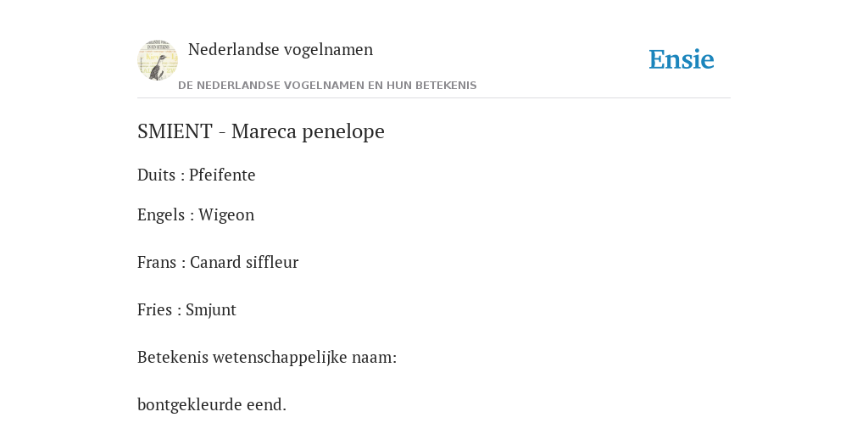The image size is (868, 434).
Task: Open the Nederlandse vogelnamen author link
Action: click(x=280, y=49)
